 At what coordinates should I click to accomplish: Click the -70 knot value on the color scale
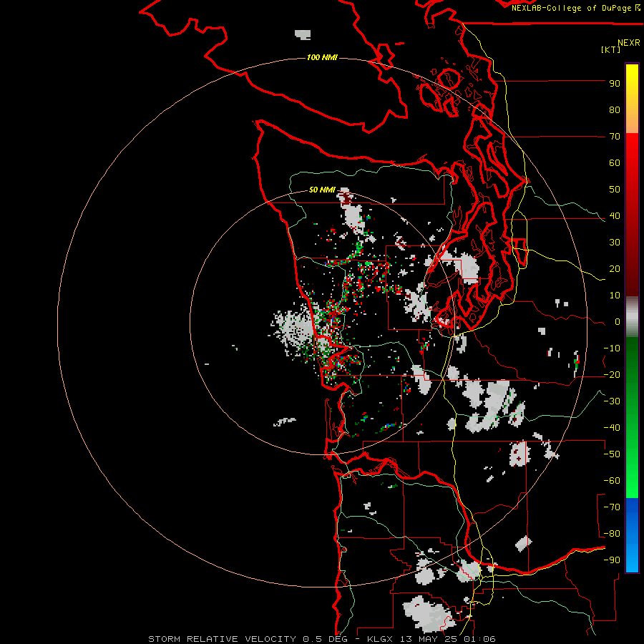pyautogui.click(x=612, y=507)
